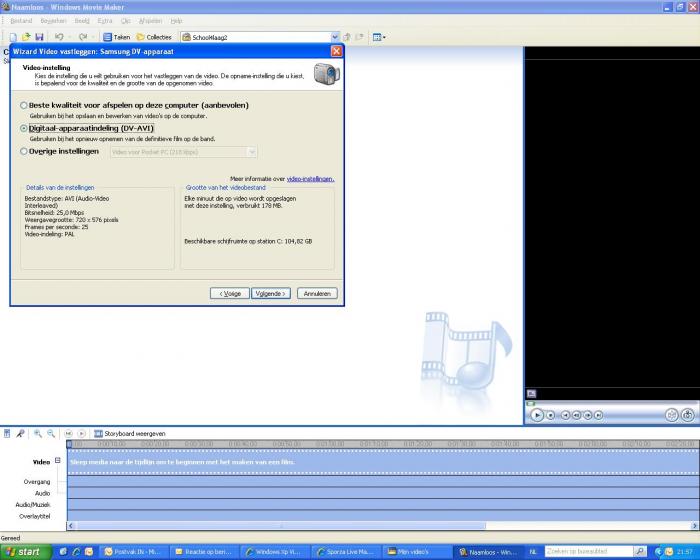This screenshot has width=700, height=560.
Task: Click the '< Vorige' button
Action: point(230,293)
